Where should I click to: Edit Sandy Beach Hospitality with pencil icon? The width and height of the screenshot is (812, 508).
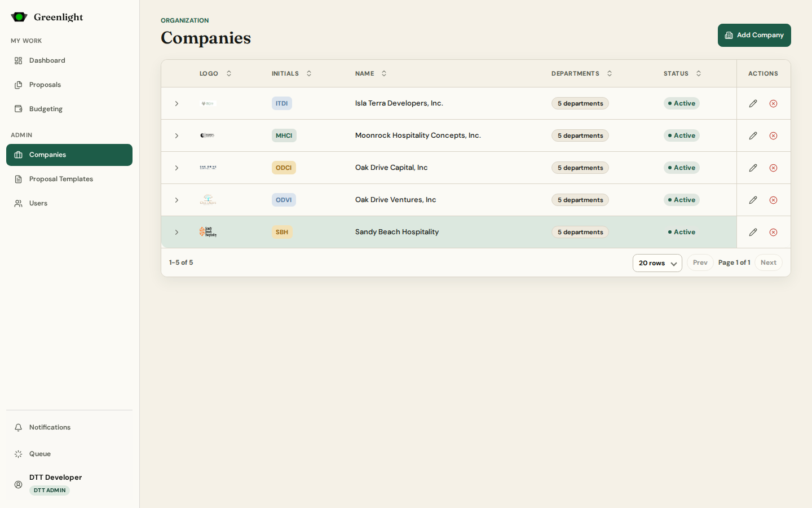coord(753,232)
